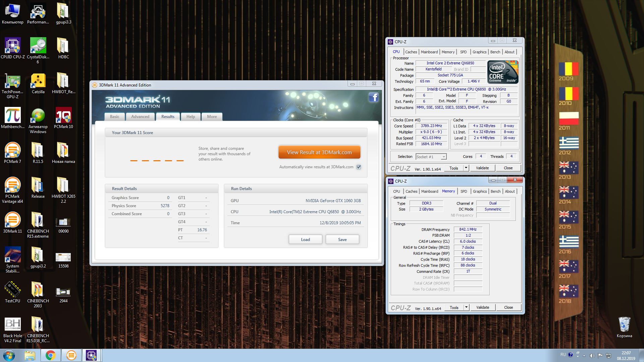This screenshot has width=644, height=362.
Task: Open 3DMark 11 taskbar button
Action: [71, 355]
